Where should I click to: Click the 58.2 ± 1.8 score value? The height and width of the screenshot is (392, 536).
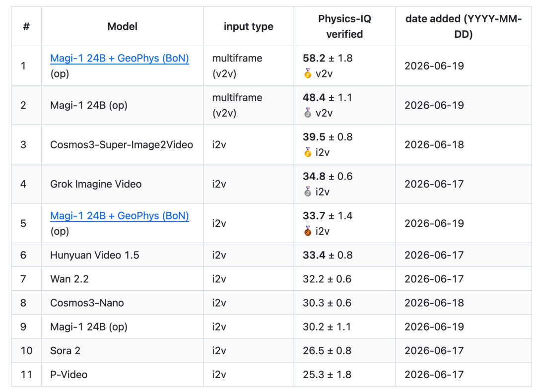click(328, 58)
